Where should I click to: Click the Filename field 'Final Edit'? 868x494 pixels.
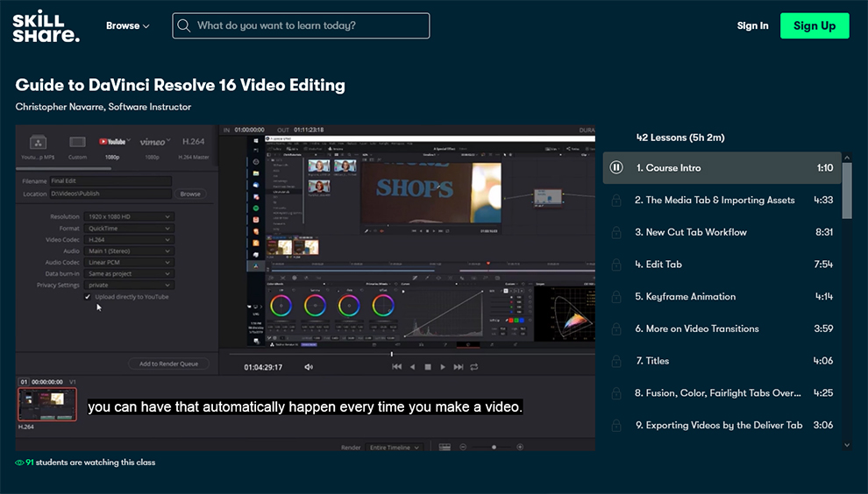pyautogui.click(x=110, y=181)
